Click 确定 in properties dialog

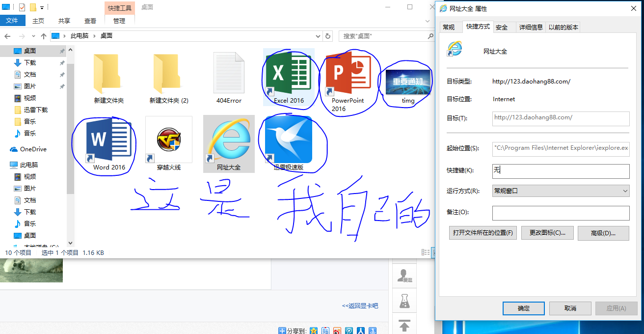(524, 308)
